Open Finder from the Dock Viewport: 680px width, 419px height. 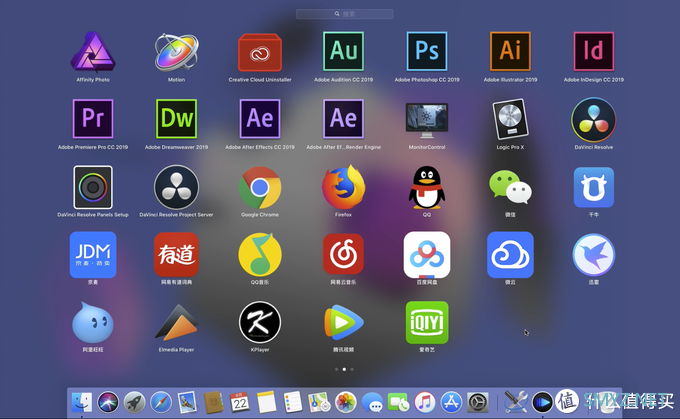(81, 402)
